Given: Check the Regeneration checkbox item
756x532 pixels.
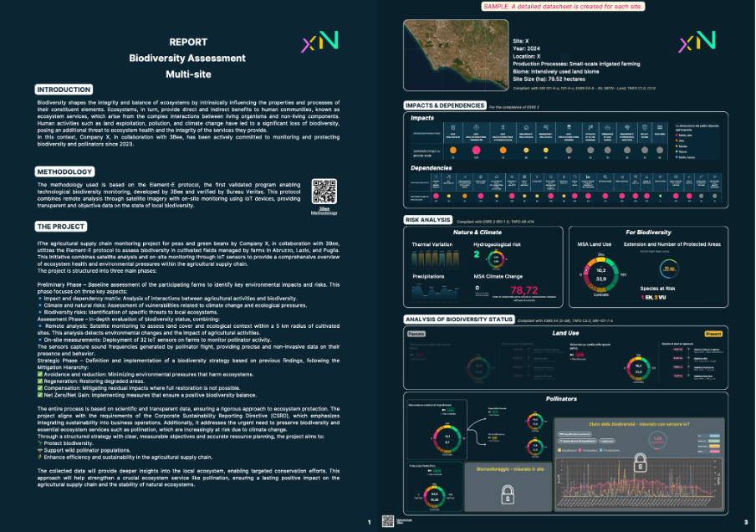Looking at the screenshot, I should click(39, 381).
